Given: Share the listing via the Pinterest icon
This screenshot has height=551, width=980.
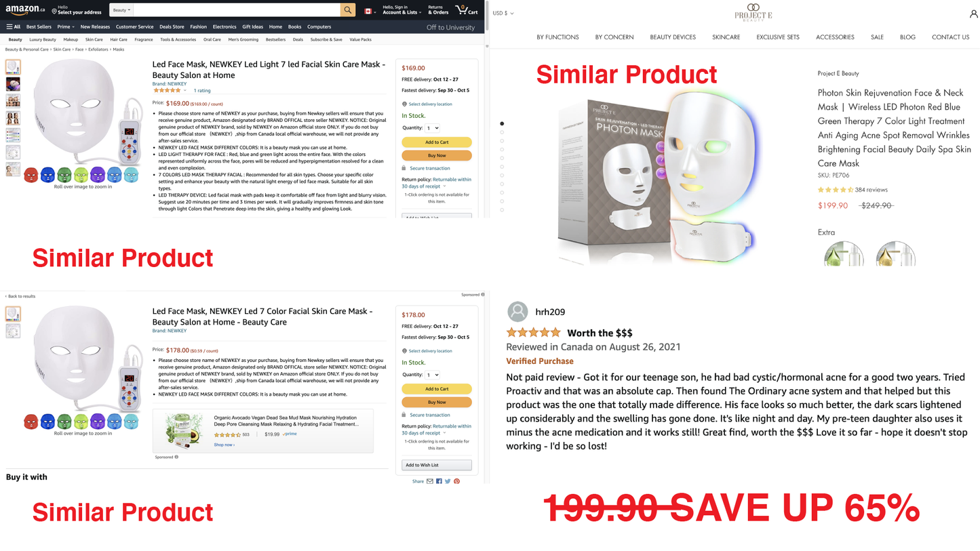Looking at the screenshot, I should click(x=457, y=481).
